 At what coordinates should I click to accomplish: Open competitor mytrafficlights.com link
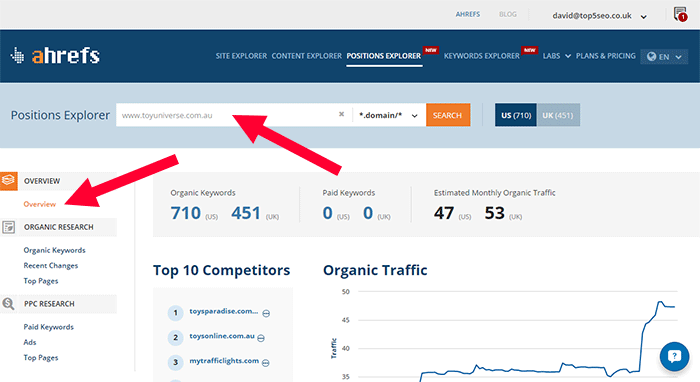coord(224,361)
